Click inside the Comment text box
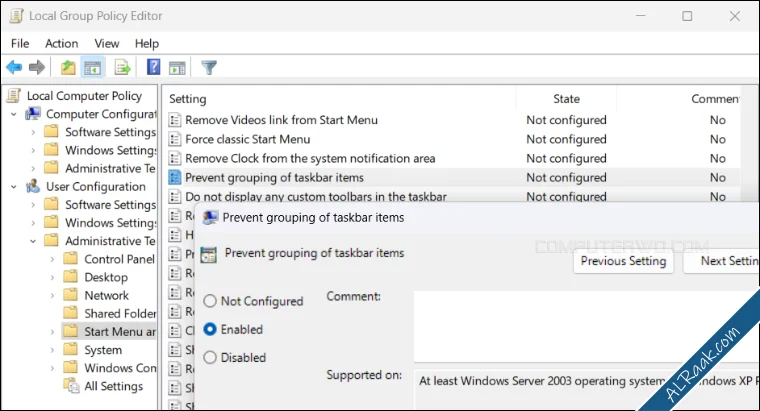The height and width of the screenshot is (411, 760). [586, 326]
